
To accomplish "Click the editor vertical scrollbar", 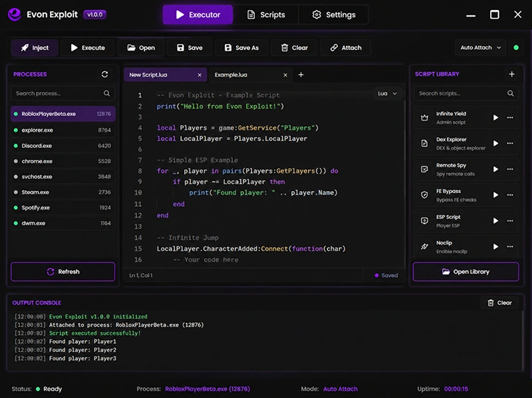I will coord(404,150).
